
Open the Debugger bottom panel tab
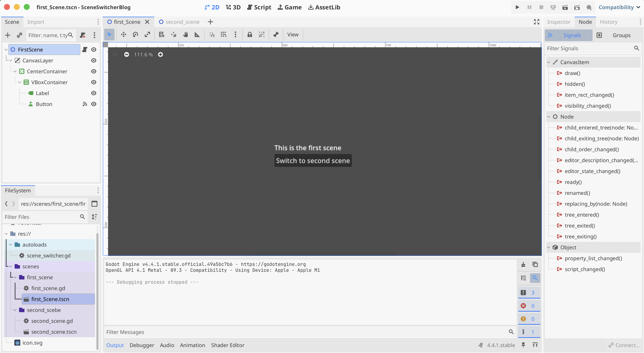pyautogui.click(x=142, y=345)
